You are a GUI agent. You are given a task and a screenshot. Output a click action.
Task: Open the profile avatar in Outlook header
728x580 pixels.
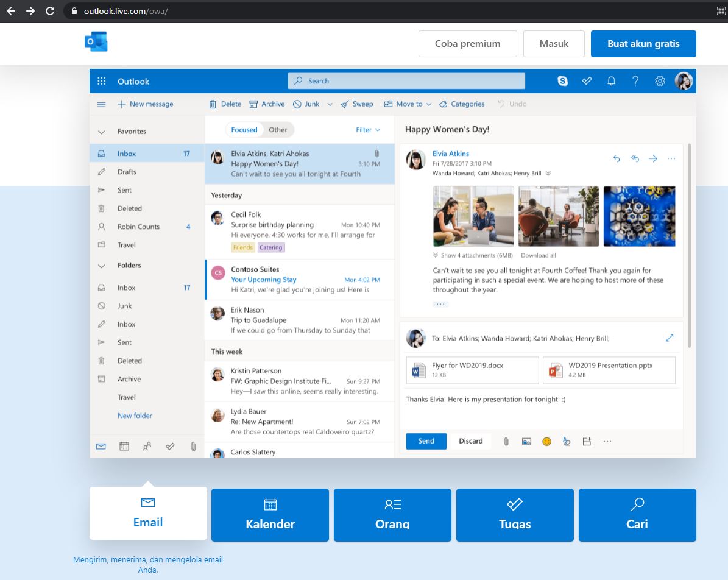click(x=684, y=81)
